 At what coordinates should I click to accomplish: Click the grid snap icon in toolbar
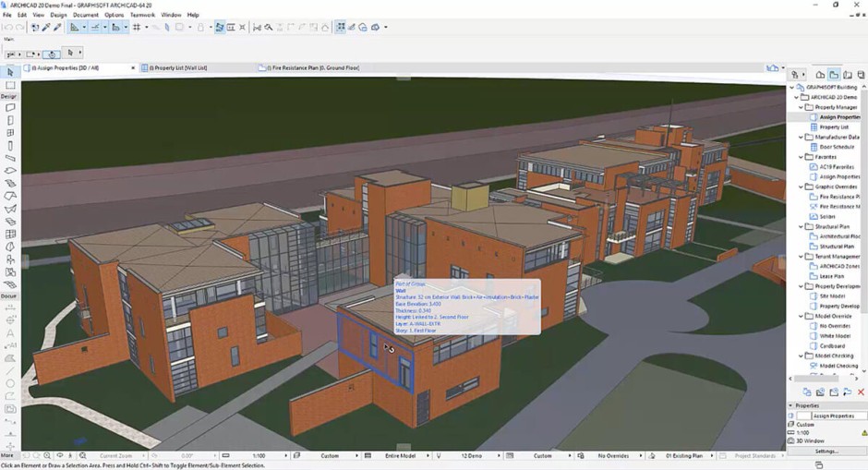(137, 28)
